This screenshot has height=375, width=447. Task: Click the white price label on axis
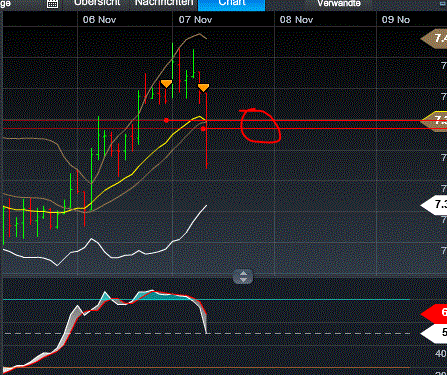pyautogui.click(x=434, y=204)
